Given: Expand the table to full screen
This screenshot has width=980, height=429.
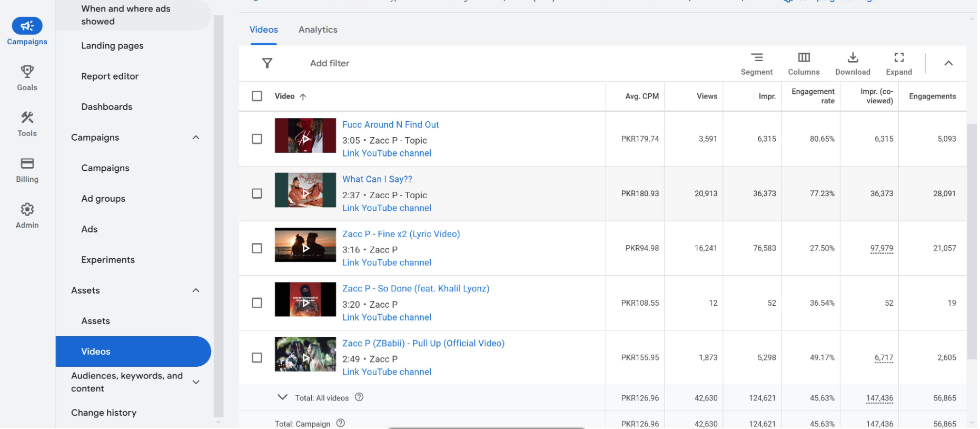Looking at the screenshot, I should point(898,58).
